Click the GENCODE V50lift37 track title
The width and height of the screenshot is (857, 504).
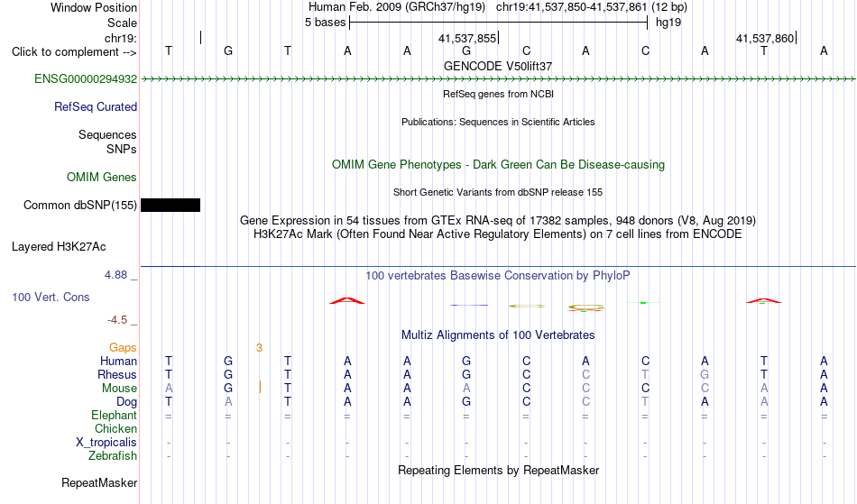click(498, 66)
